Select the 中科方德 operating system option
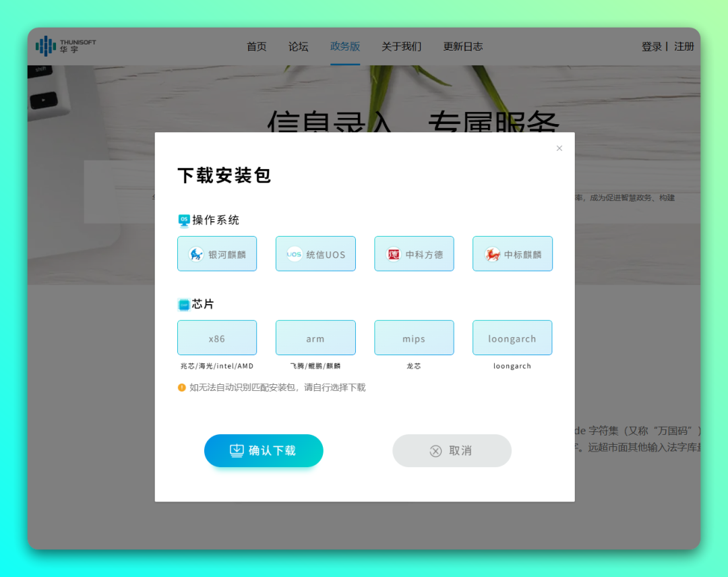Viewport: 728px width, 577px height. pos(414,253)
